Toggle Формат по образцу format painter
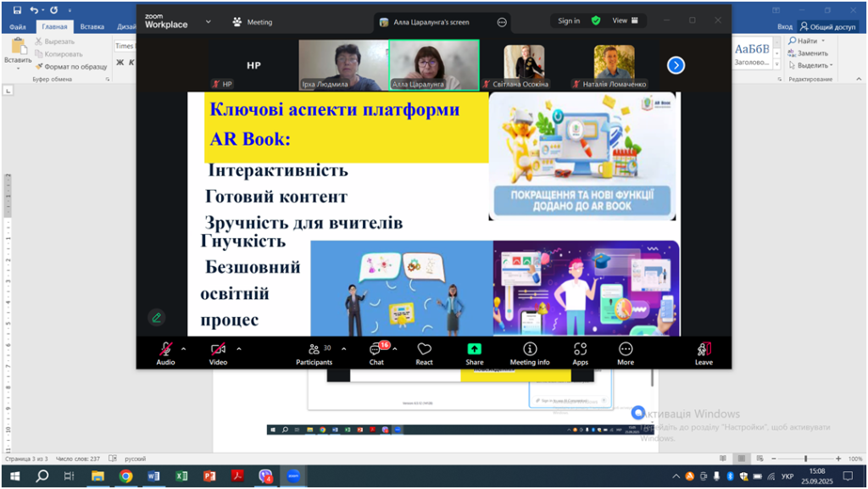Image resolution: width=868 pixels, height=489 pixels. tap(71, 67)
